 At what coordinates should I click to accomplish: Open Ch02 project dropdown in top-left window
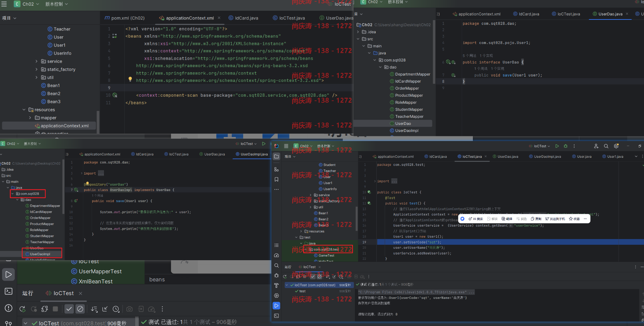[27, 4]
